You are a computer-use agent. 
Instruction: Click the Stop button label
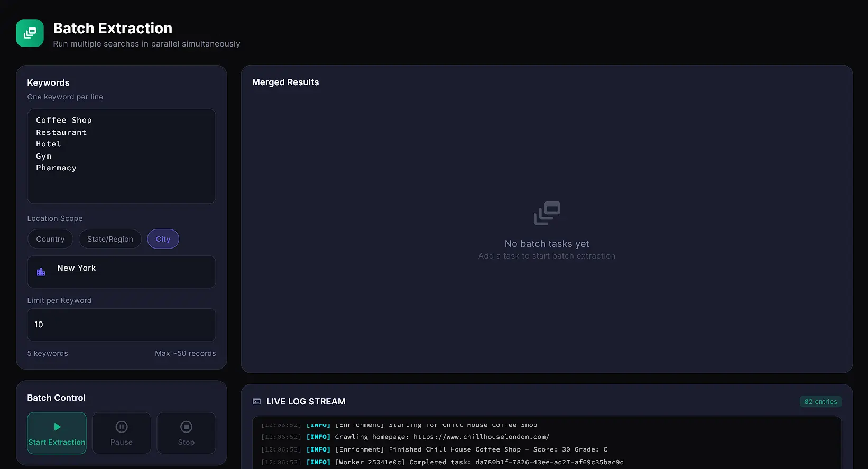point(186,442)
